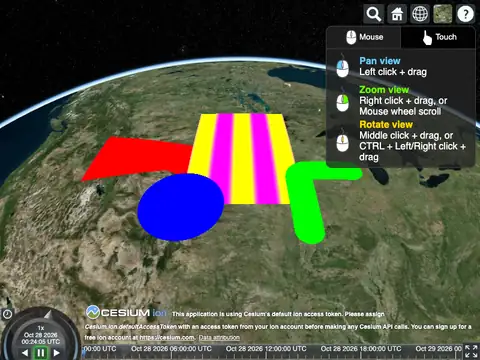Play animation in reverse
Image resolution: width=480 pixels, height=360 pixels.
click(x=25, y=353)
